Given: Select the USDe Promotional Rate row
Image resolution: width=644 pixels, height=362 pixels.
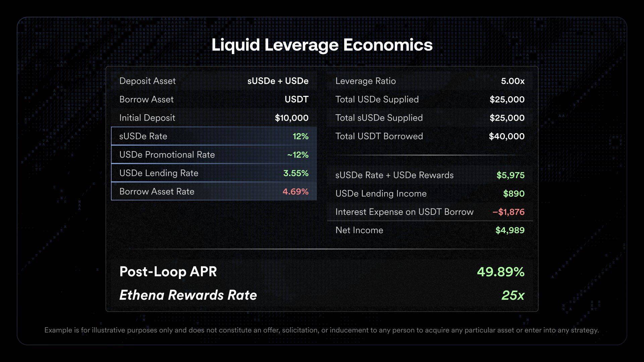Looking at the screenshot, I should [x=214, y=155].
